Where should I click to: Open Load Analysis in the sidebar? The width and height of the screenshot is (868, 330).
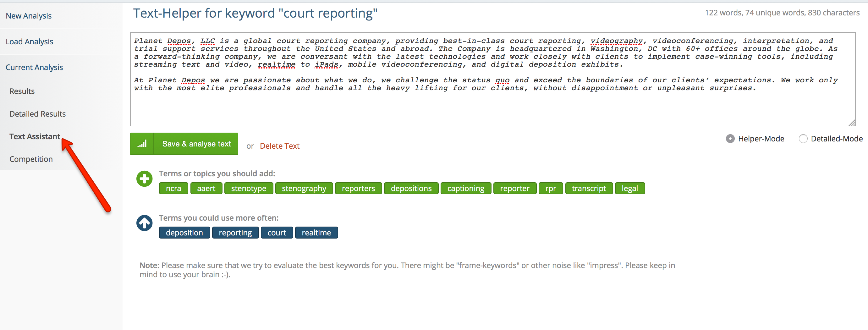coord(29,41)
